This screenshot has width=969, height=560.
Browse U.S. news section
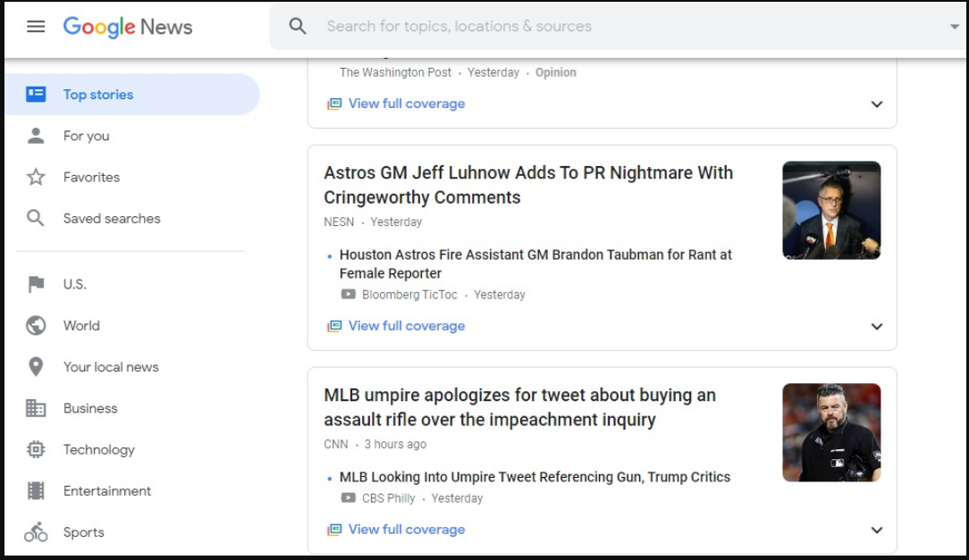click(x=75, y=284)
